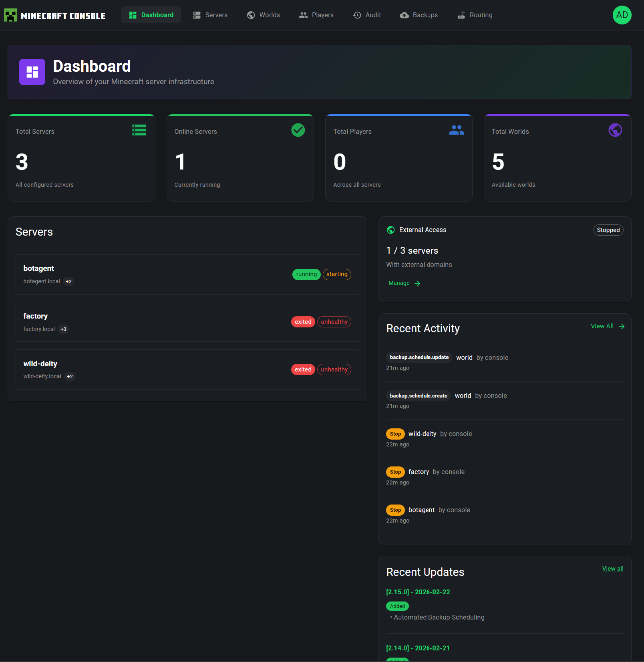Open the Dashboard nav tab

[151, 15]
